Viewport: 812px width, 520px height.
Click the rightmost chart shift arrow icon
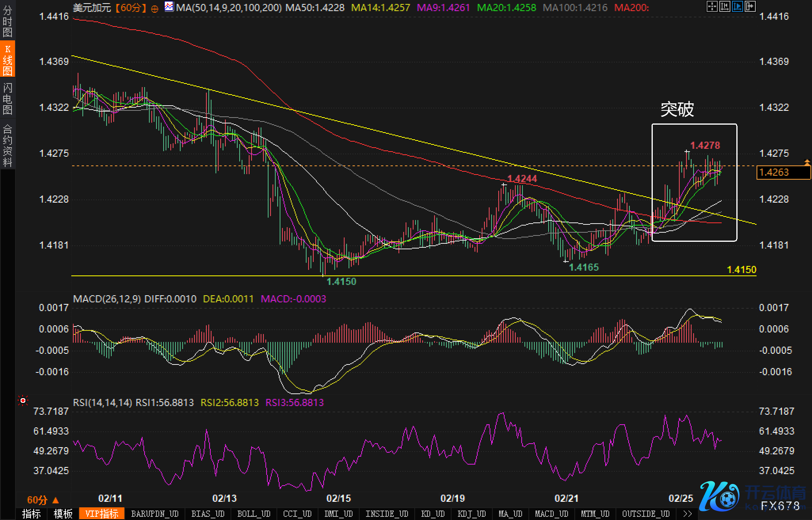[x=750, y=6]
